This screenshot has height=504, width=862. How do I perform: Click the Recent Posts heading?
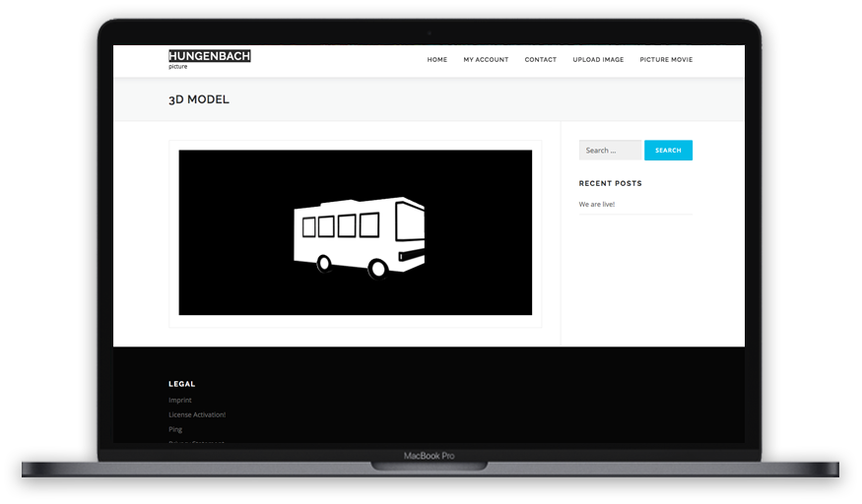[x=610, y=183]
